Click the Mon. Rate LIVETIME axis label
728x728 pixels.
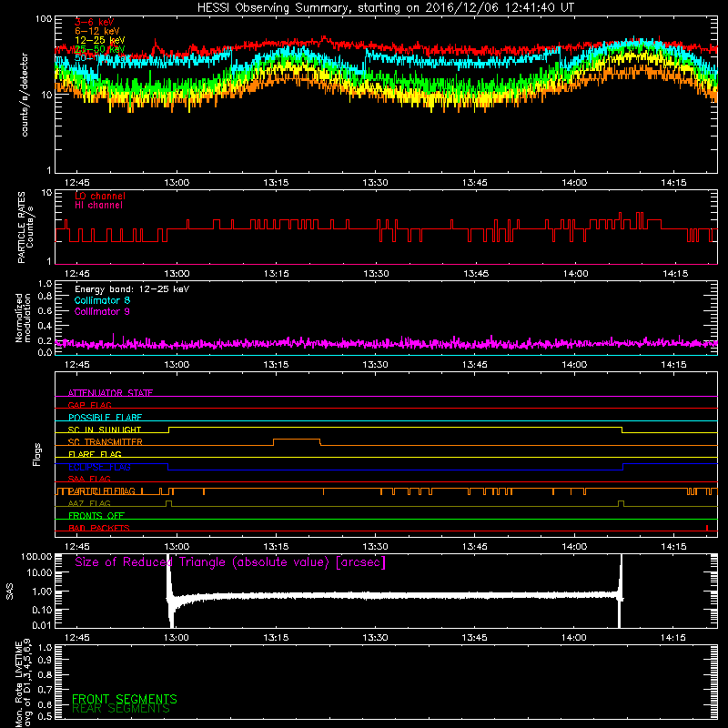click(x=23, y=682)
